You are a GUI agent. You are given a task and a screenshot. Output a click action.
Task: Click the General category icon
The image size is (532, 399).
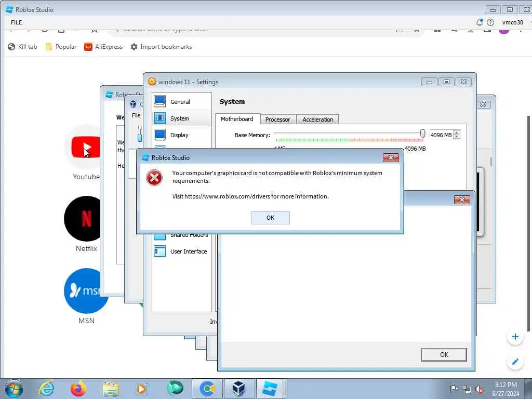(x=160, y=101)
